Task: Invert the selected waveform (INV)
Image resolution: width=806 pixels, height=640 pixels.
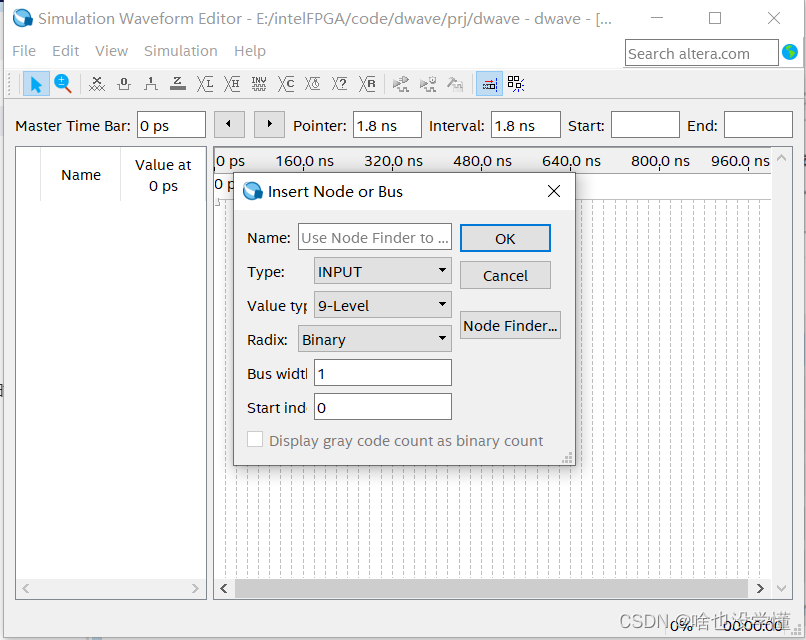Action: click(x=259, y=84)
